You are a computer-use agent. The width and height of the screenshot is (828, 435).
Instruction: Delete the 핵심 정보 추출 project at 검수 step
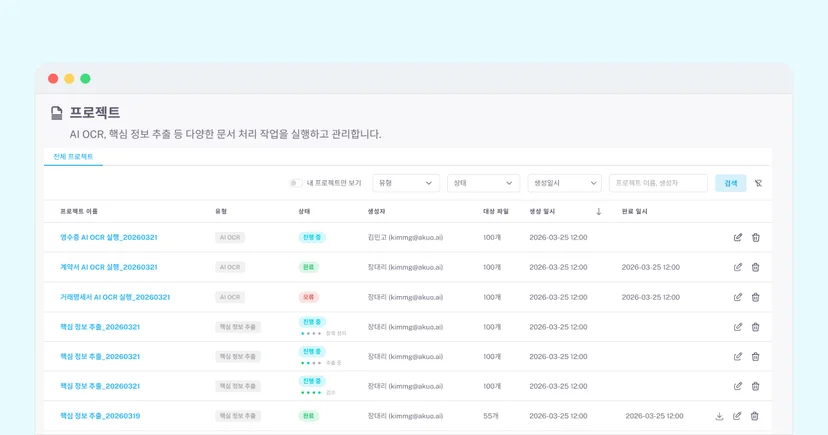(756, 386)
